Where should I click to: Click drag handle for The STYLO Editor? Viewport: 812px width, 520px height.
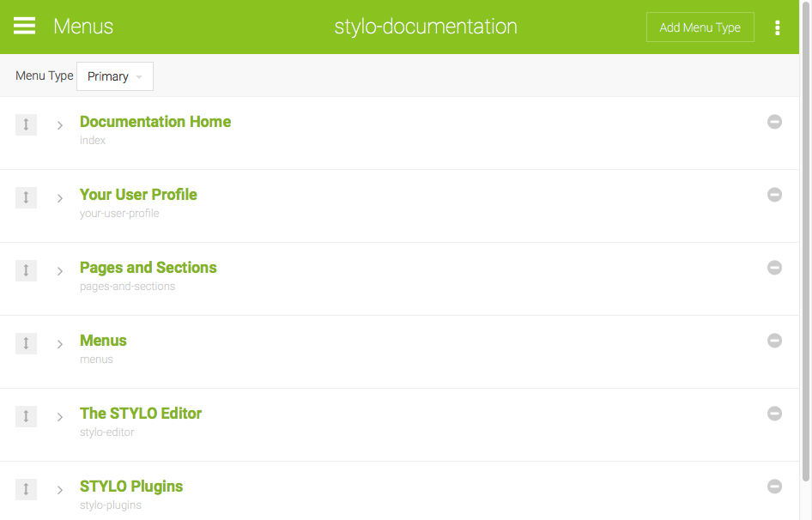coord(26,417)
